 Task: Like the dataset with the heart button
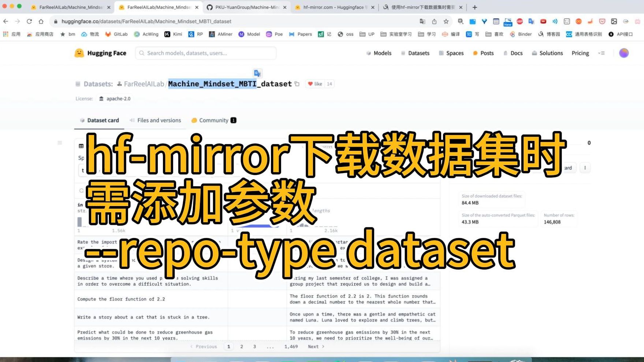coord(315,84)
